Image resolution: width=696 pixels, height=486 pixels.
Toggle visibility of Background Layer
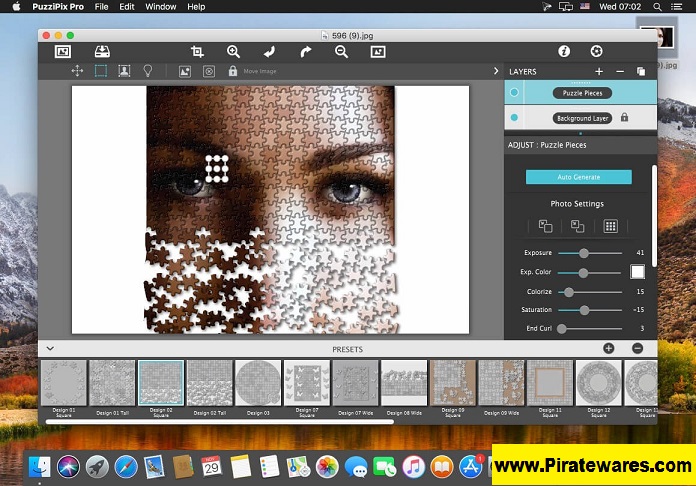point(515,118)
